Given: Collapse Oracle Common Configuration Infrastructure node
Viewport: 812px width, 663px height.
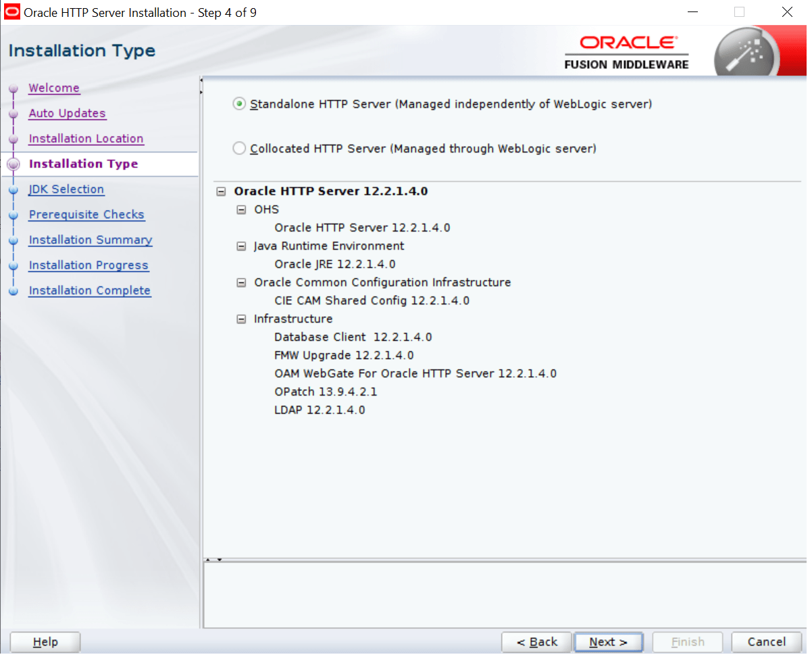Looking at the screenshot, I should (241, 283).
